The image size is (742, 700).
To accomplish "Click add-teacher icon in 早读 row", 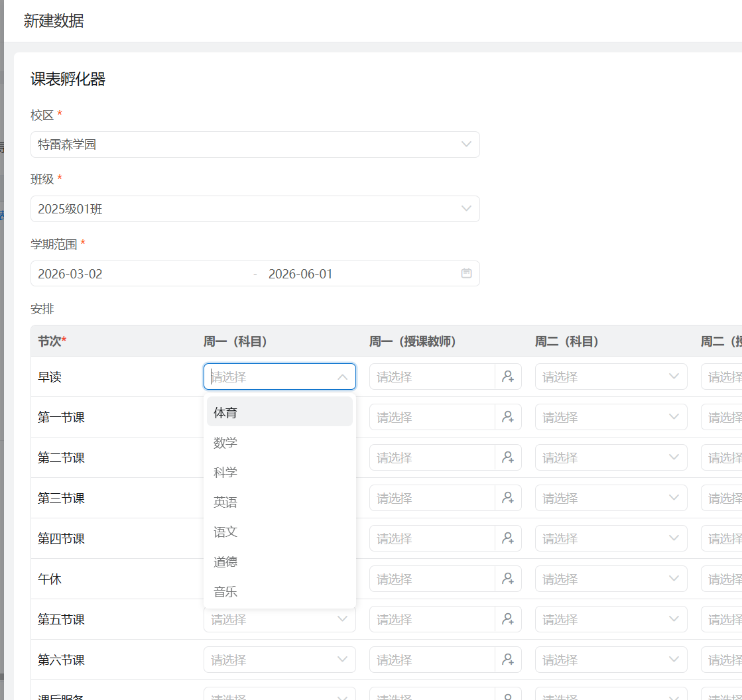I will click(508, 377).
